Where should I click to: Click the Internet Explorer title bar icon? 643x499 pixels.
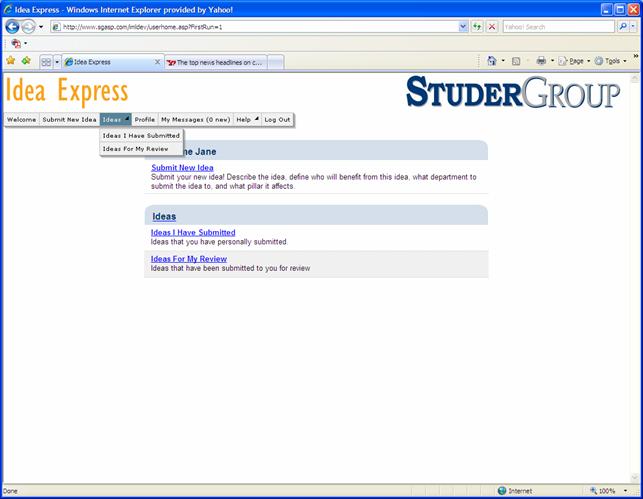8,9
